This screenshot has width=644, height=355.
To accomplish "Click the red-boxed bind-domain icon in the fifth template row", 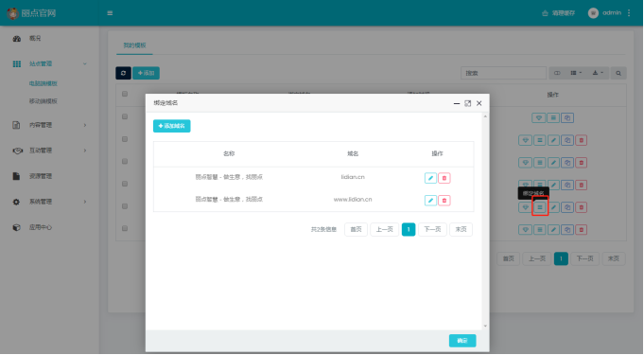I will coord(540,207).
